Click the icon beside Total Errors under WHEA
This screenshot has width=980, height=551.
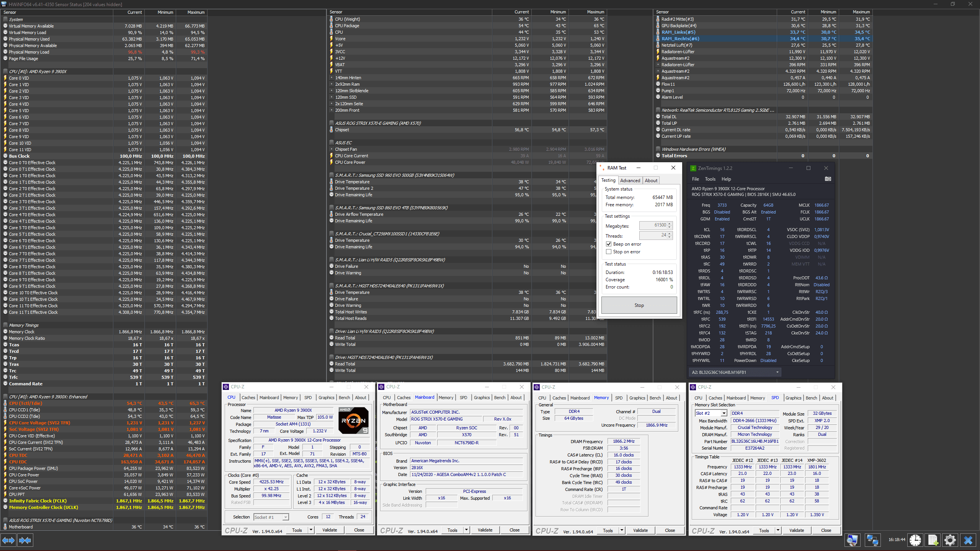tap(658, 156)
